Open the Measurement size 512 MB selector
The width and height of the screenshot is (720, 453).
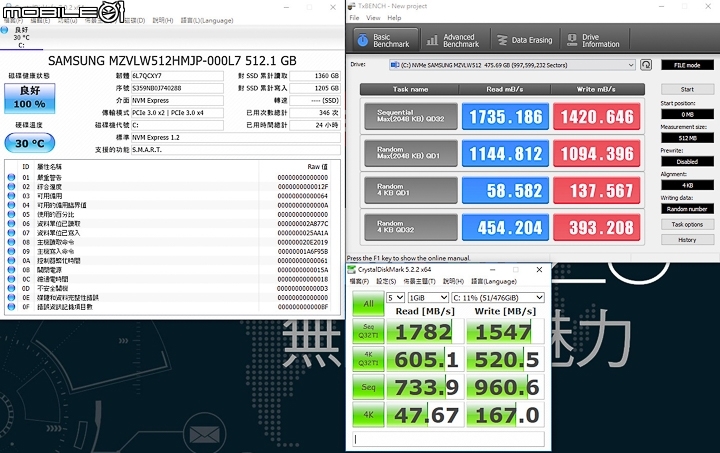(x=687, y=138)
